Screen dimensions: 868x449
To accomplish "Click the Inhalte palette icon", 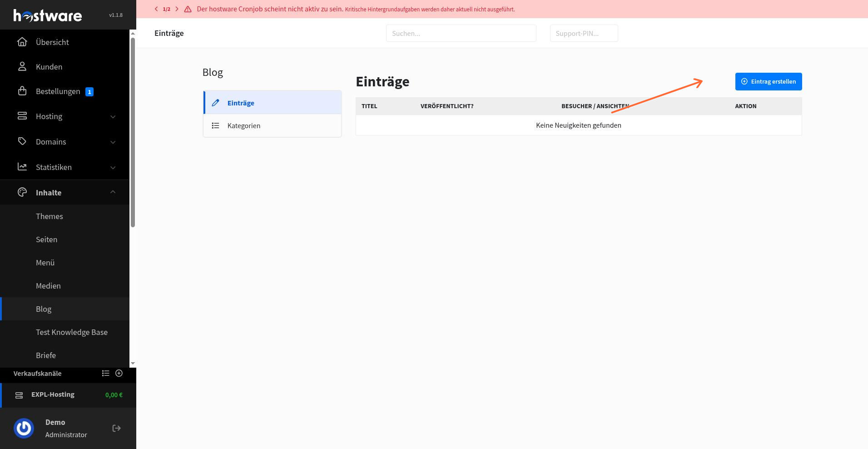I will pyautogui.click(x=22, y=192).
